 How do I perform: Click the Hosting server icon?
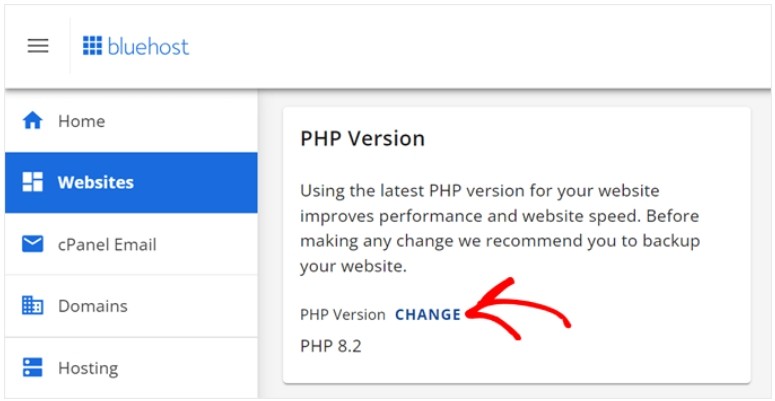[33, 368]
